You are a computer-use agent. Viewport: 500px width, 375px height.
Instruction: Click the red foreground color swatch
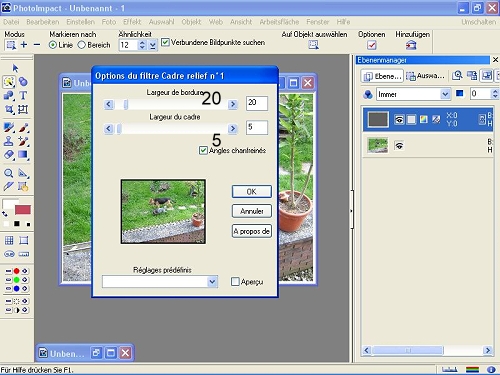click(x=23, y=210)
